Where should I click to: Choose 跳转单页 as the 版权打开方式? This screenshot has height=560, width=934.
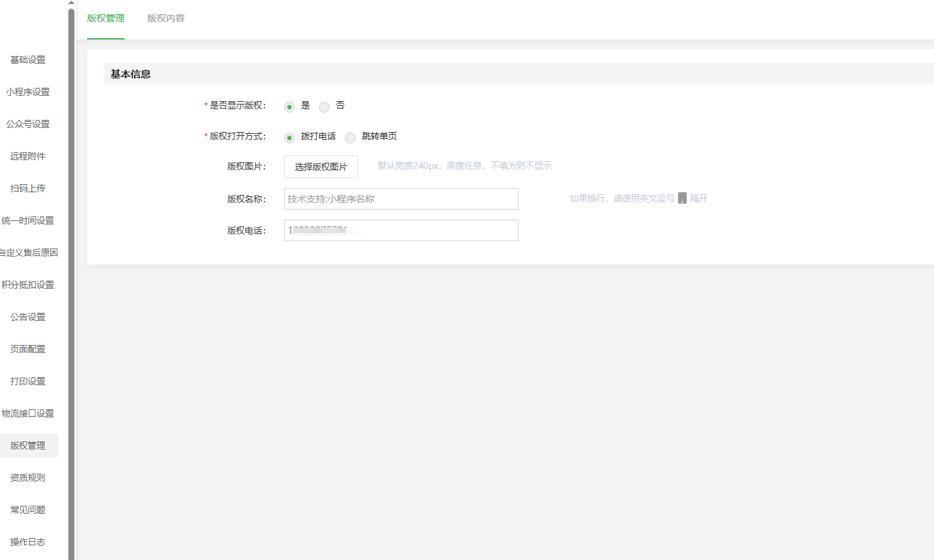click(x=350, y=138)
